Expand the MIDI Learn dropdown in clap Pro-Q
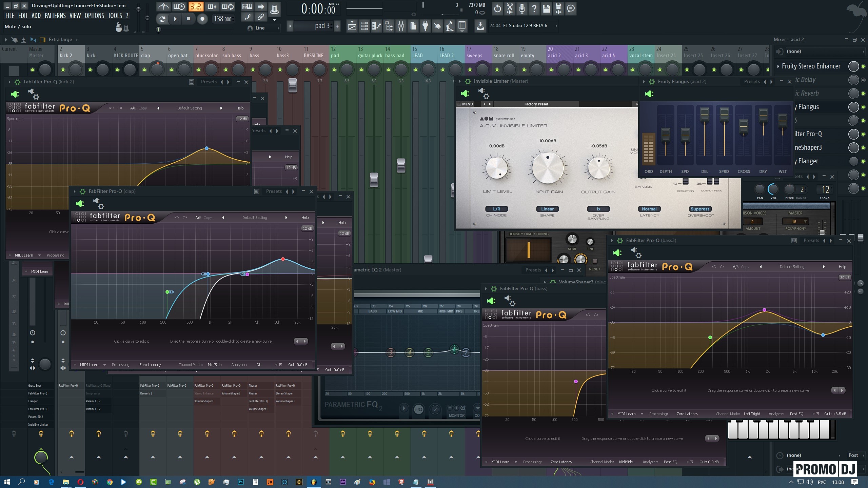 click(x=104, y=365)
